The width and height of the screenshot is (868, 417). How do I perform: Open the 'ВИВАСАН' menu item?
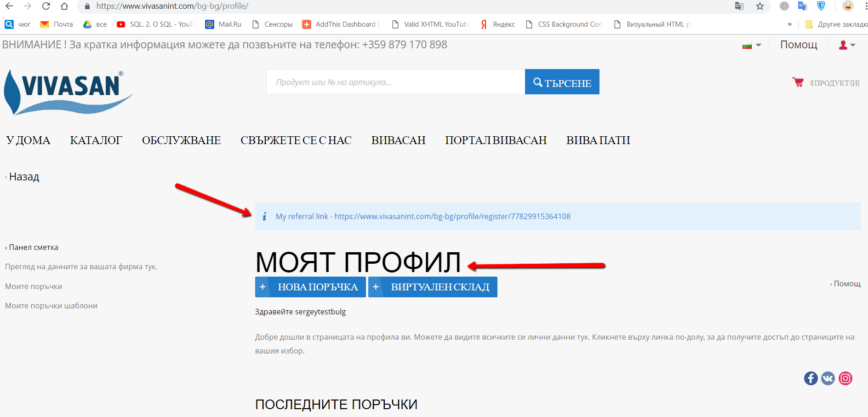[x=399, y=140]
